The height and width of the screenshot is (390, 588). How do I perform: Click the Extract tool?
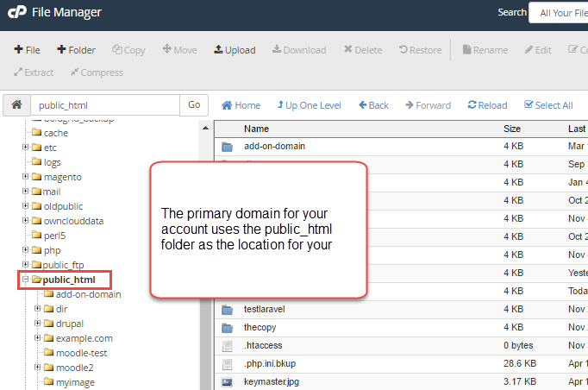34,72
